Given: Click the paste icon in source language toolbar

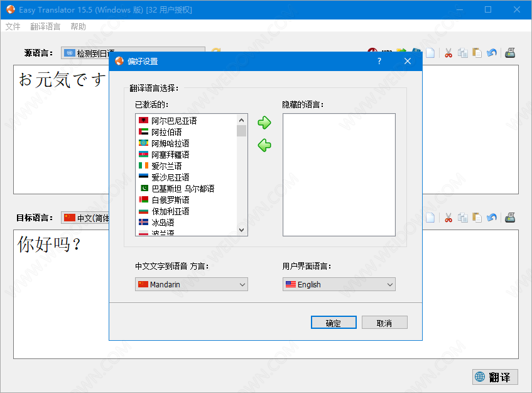Looking at the screenshot, I should (x=477, y=53).
